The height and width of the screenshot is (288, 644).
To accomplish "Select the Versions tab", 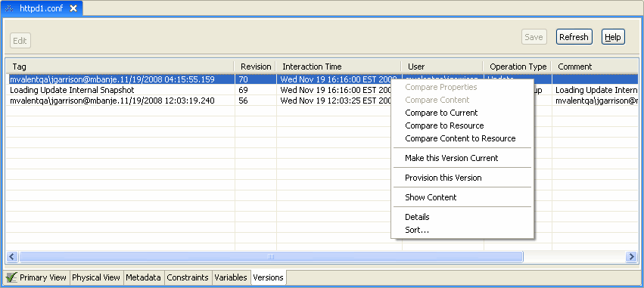I will tap(268, 277).
